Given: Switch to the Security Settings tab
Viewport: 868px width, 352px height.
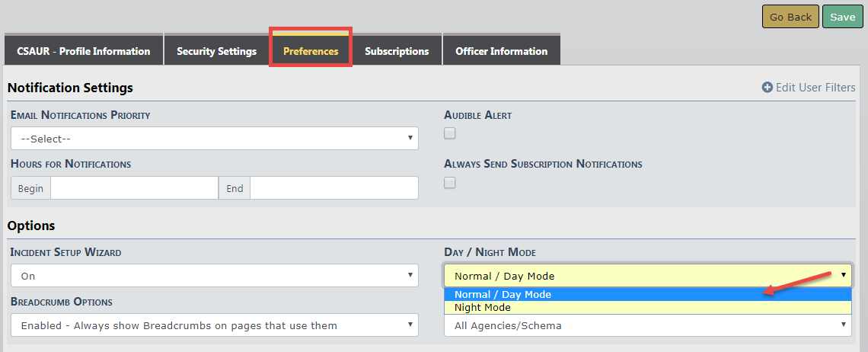Looking at the screenshot, I should coord(216,52).
